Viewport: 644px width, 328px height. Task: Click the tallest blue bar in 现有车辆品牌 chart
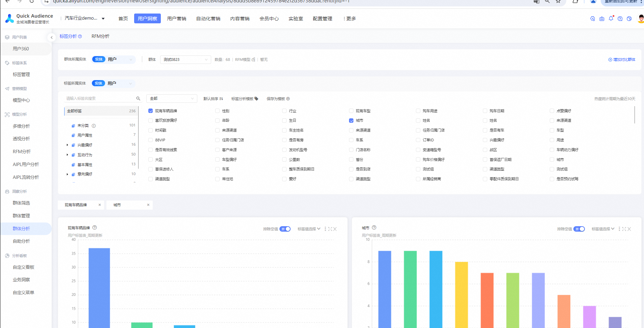click(99, 288)
